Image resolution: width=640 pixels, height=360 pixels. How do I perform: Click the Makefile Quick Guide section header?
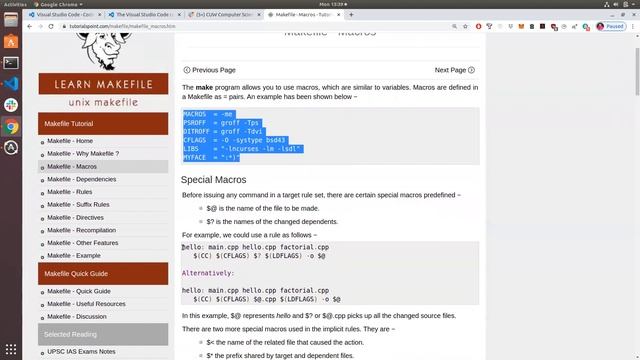pos(103,274)
